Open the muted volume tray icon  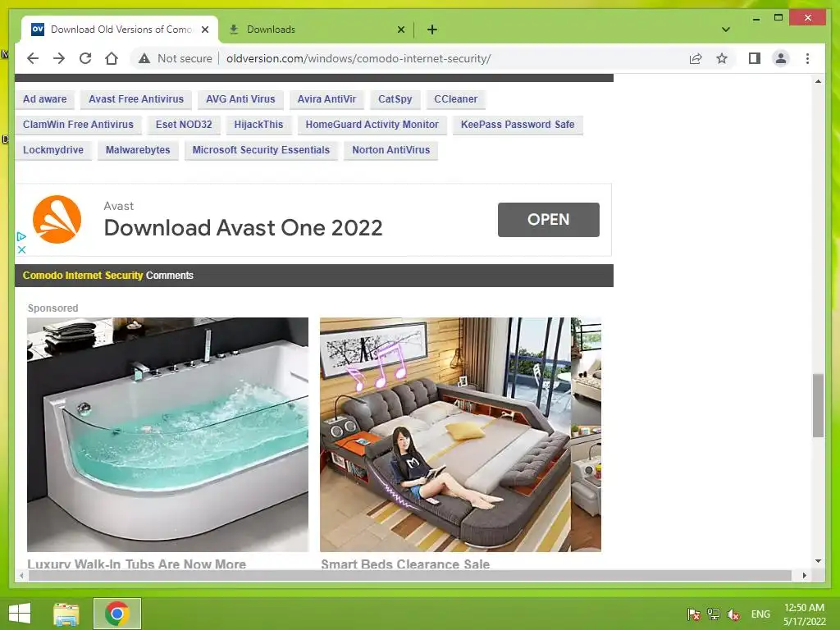733,614
